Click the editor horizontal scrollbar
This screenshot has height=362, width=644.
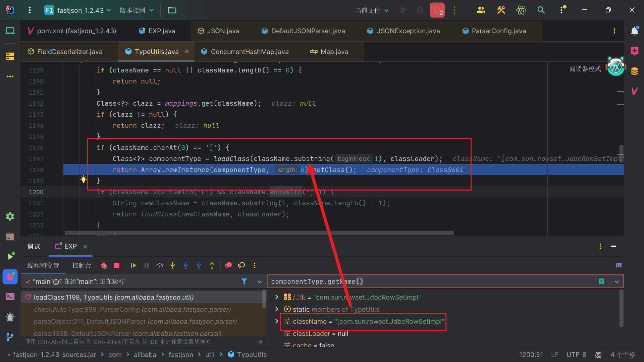pos(259,233)
